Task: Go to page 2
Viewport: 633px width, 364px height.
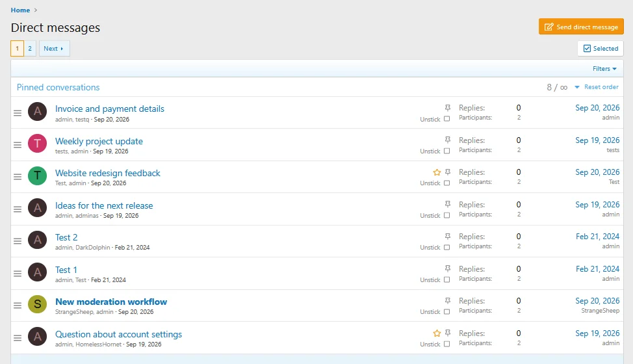Action: point(30,49)
